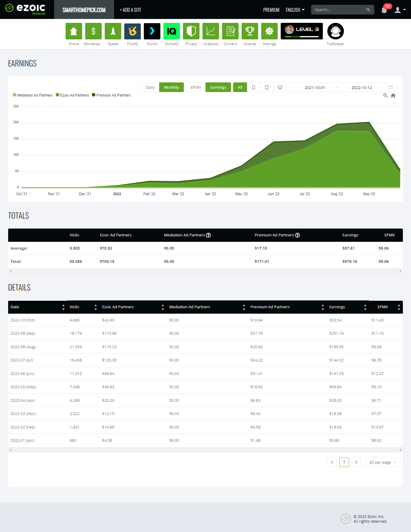Viewport: 411px width, 532px height.
Task: Click the $201.74 earnings value
Action: pos(336,334)
